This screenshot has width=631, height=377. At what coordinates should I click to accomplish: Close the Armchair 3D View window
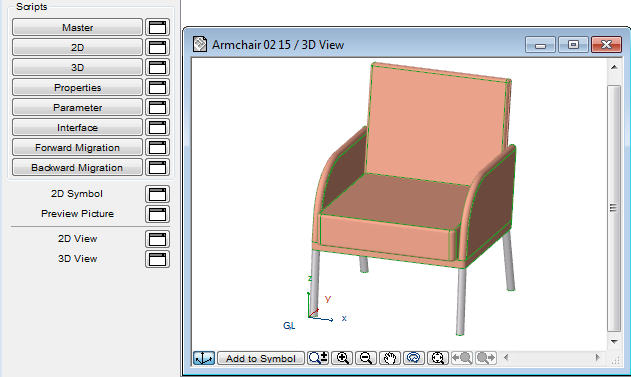(606, 45)
